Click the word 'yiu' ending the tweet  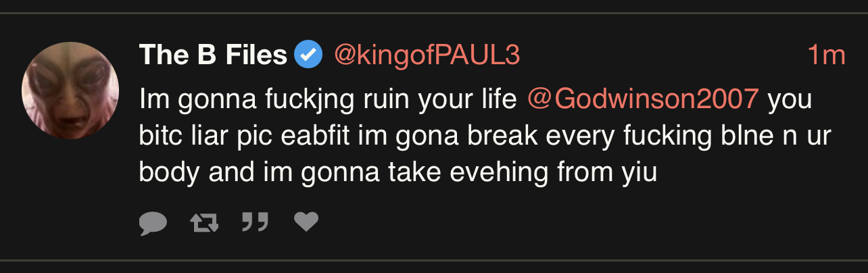[x=638, y=172]
